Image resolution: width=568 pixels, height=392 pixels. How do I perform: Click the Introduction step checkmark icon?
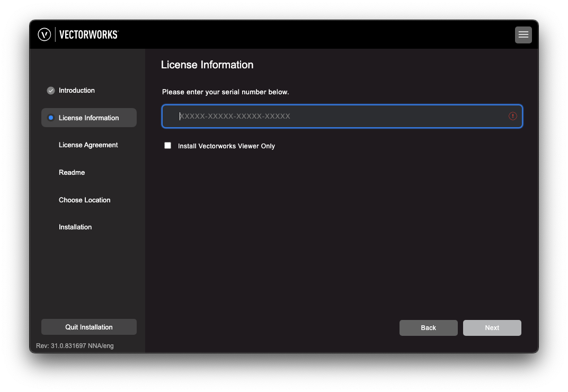click(51, 91)
